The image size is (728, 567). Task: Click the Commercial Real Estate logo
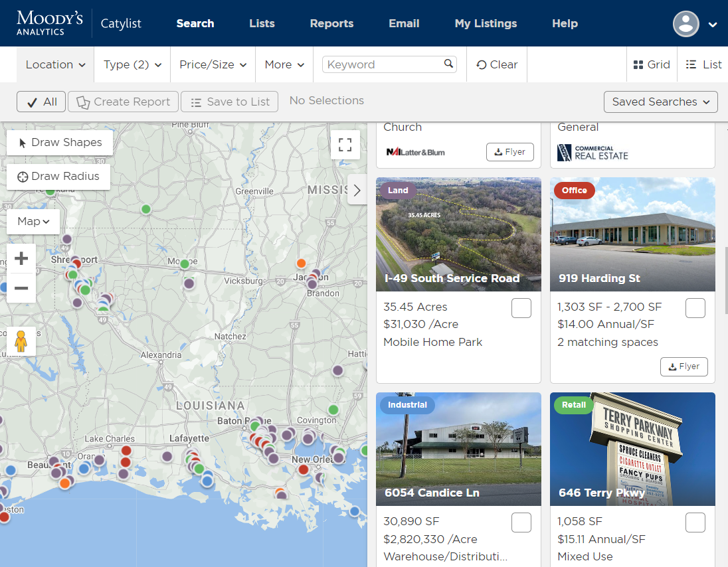593,153
